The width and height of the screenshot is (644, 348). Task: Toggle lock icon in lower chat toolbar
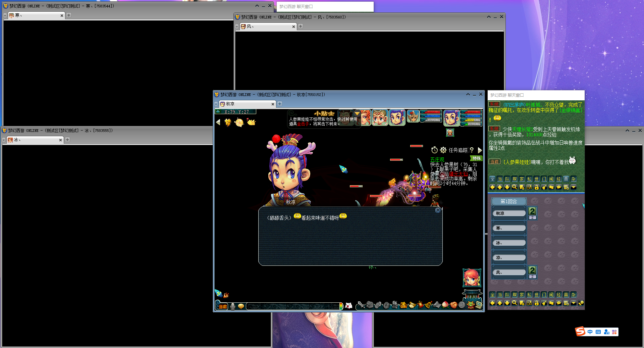click(x=537, y=303)
